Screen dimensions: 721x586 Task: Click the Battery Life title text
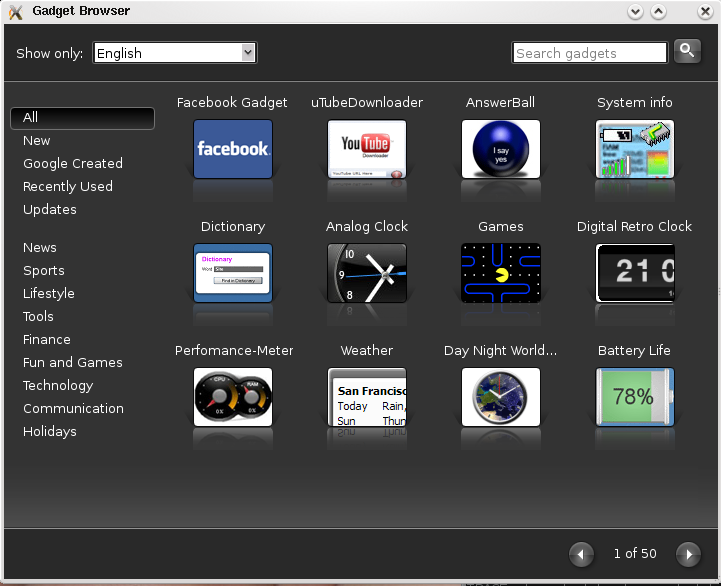[x=634, y=351]
